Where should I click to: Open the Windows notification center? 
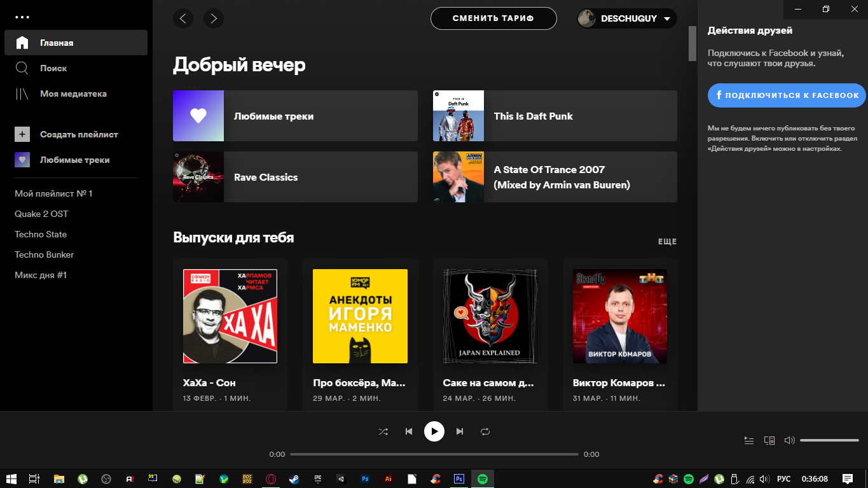click(x=848, y=479)
